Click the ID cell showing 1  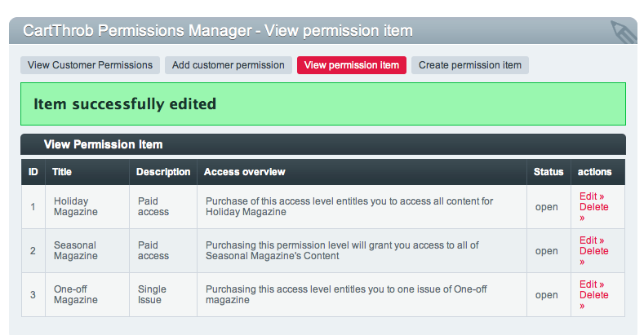point(33,207)
